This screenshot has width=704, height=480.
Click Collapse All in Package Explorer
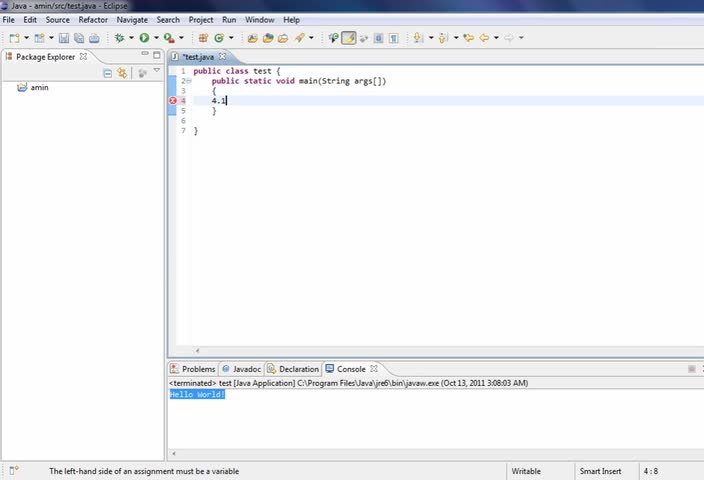(107, 73)
